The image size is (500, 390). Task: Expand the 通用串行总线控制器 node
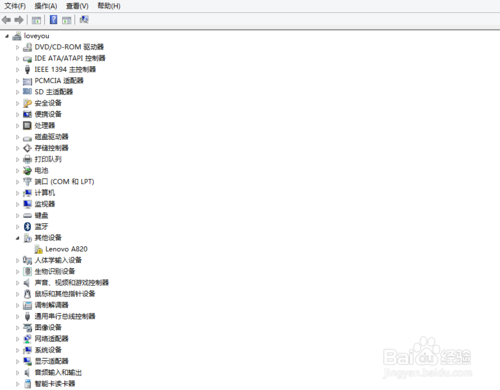(17, 317)
